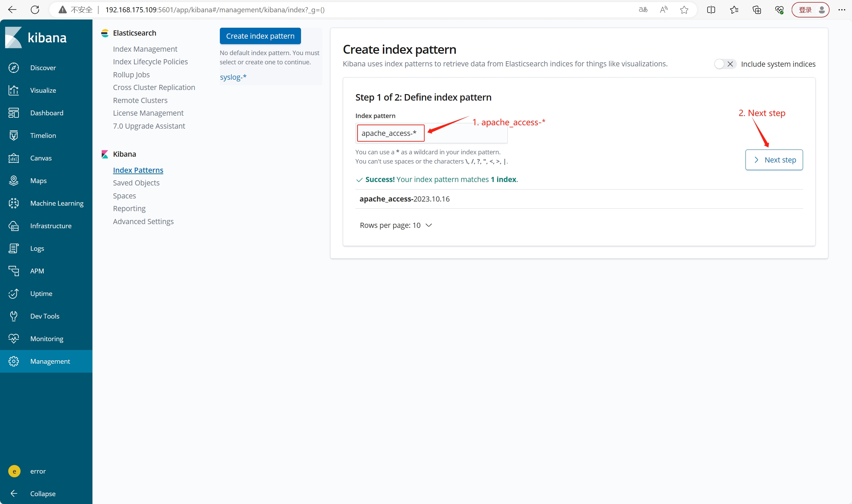This screenshot has width=852, height=504.
Task: Select Saved Objects menu item
Action: (x=136, y=183)
